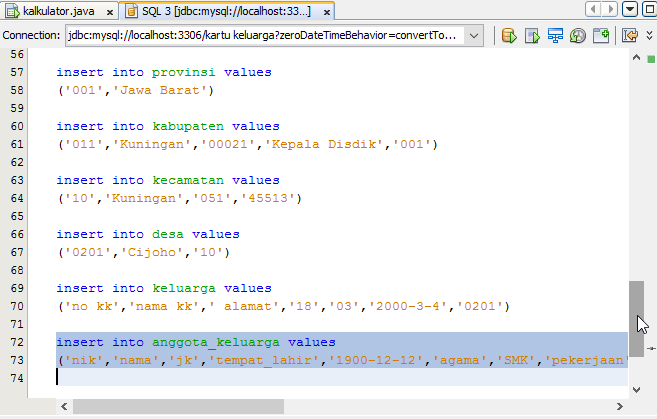This screenshot has width=657, height=419.
Task: Click the 'Cijoho' value
Action: click(152, 252)
